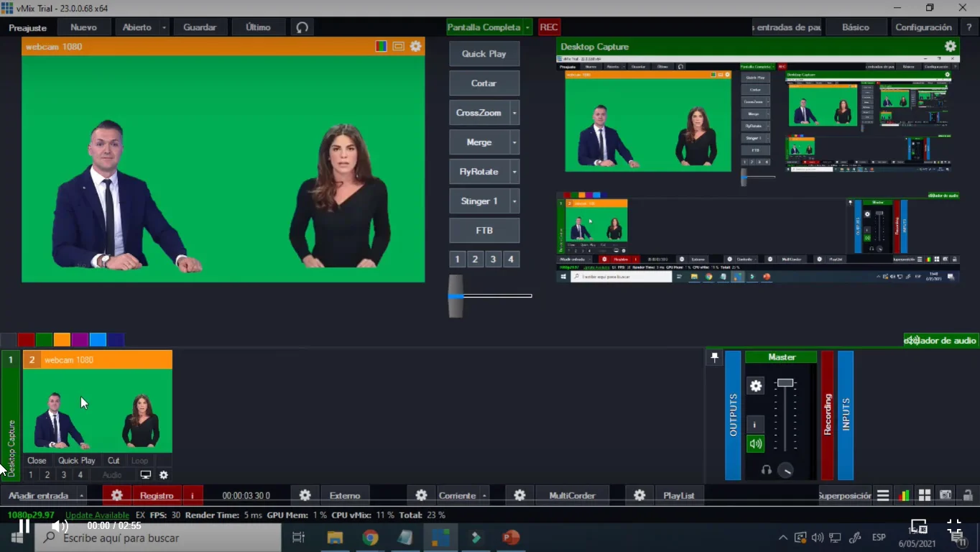Toggle Externo output
980x552 pixels.
[344, 495]
